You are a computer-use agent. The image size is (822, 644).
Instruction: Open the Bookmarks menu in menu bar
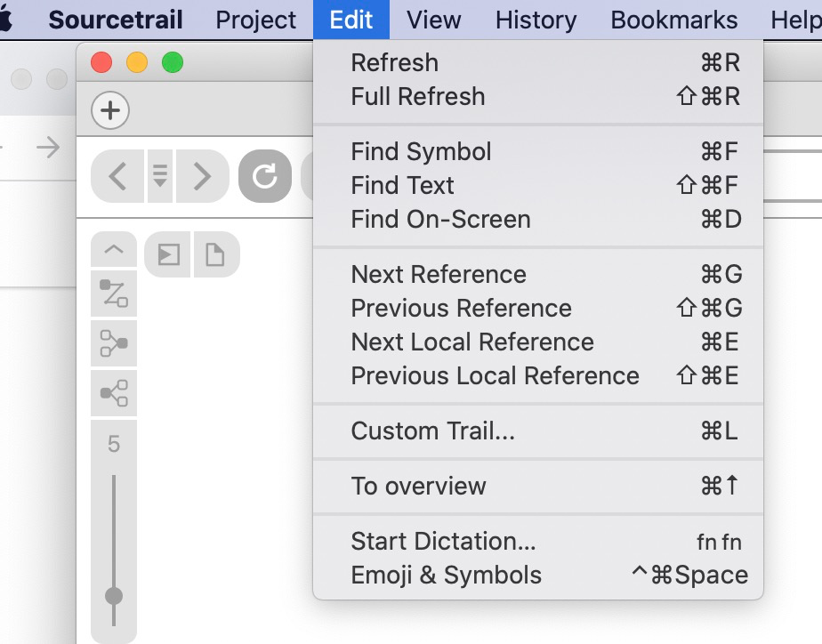[x=673, y=20]
